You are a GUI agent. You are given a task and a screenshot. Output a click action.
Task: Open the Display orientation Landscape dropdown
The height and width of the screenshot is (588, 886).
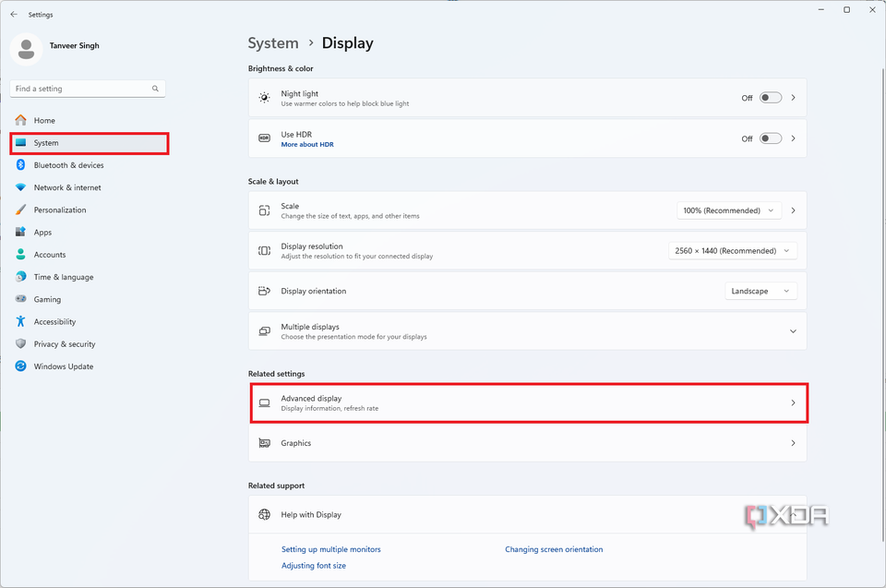pos(760,291)
